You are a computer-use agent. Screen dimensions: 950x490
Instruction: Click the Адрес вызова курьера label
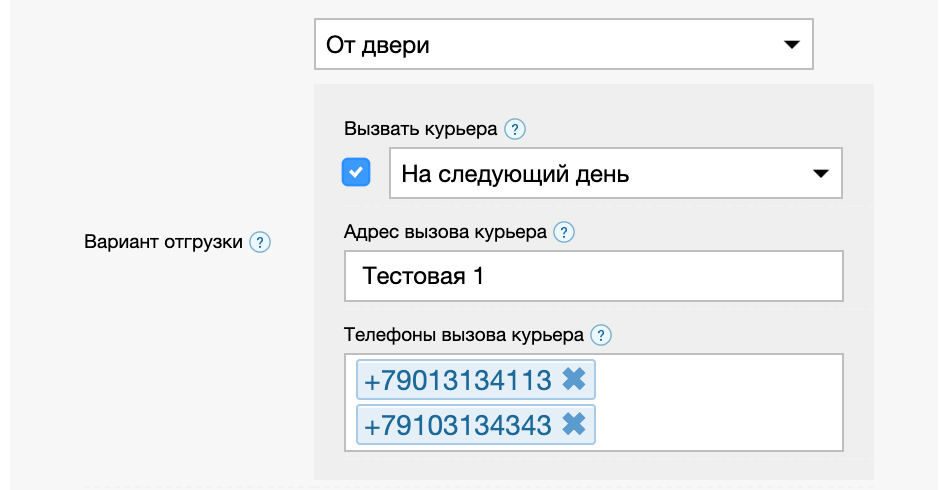445,233
